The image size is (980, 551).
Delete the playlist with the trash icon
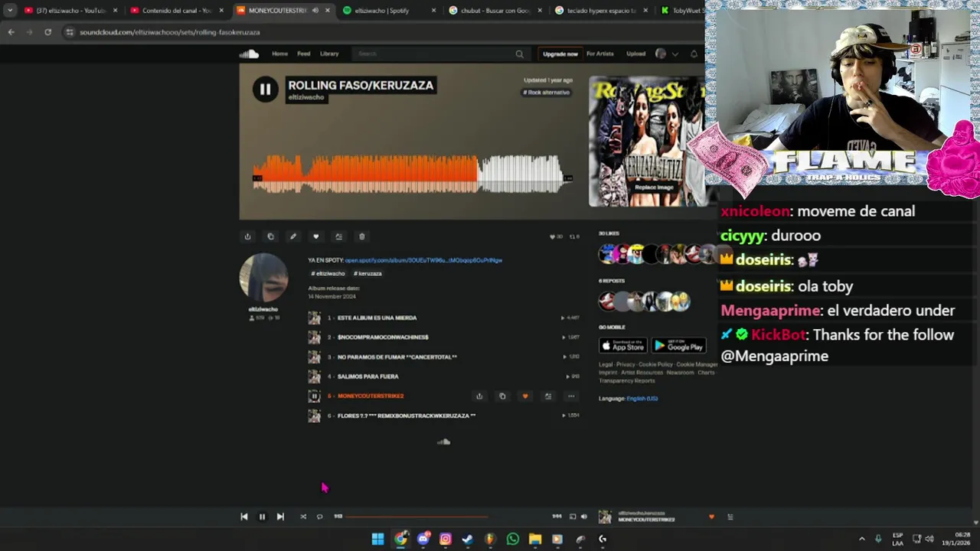(362, 236)
